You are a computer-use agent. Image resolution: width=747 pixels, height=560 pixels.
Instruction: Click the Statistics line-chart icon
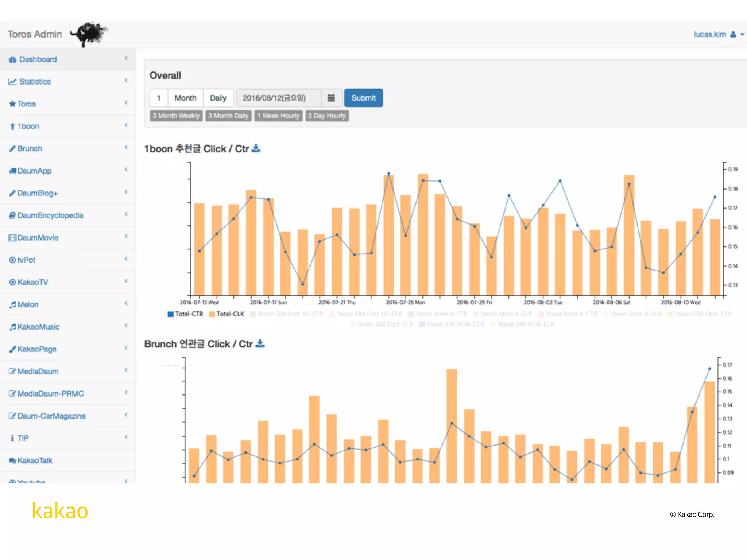[x=13, y=82]
